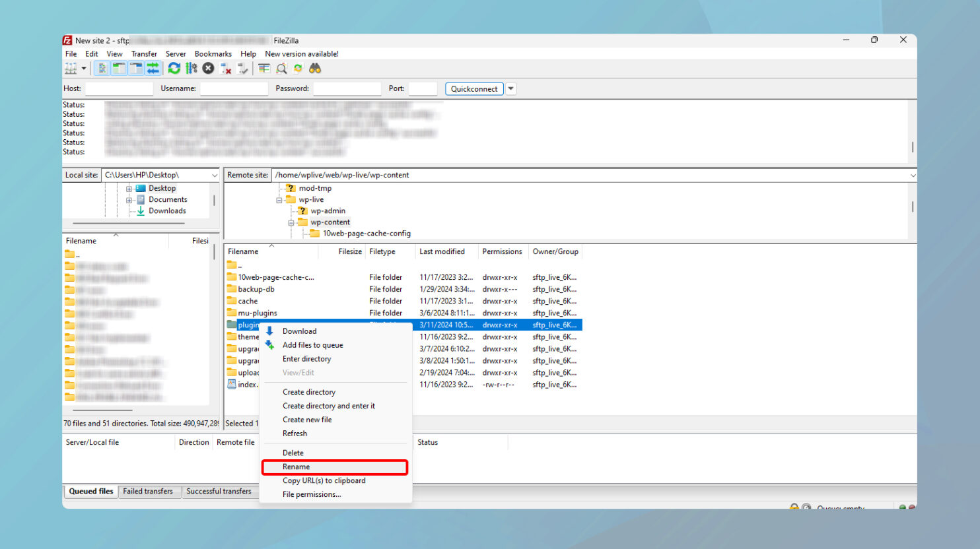
Task: Cancel the current operation
Action: 208,68
